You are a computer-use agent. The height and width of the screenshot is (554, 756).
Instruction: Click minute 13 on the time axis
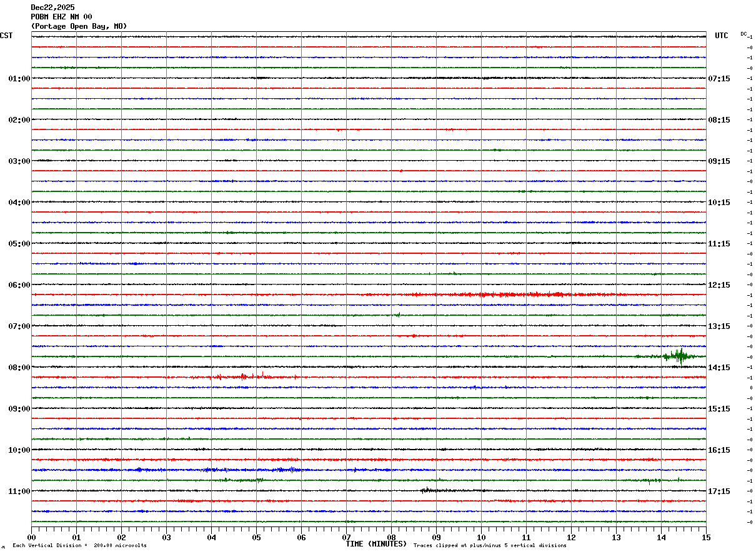click(616, 537)
